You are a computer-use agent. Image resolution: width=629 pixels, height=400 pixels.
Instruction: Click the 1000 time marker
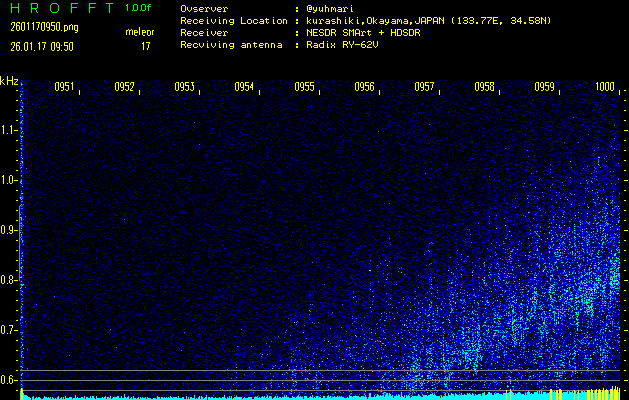[x=605, y=87]
